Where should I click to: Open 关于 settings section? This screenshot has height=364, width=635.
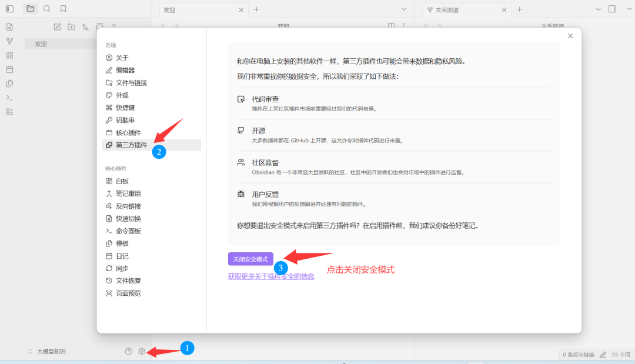(152, 58)
